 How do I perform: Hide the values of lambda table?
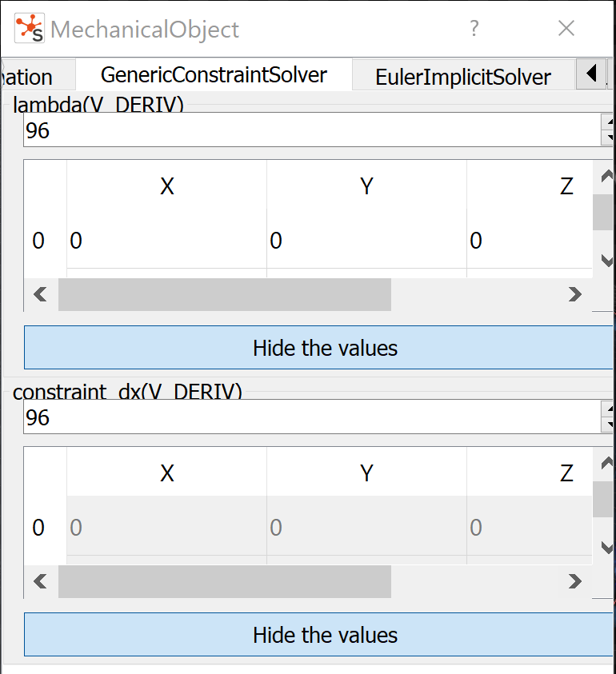(318, 347)
